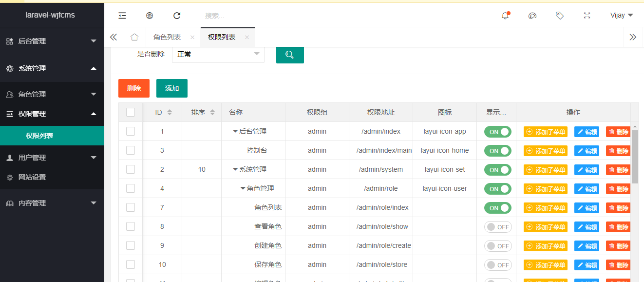Collapse the sidebar with the menu-fold icon
Image resolution: width=644 pixels, height=282 pixels.
click(122, 16)
